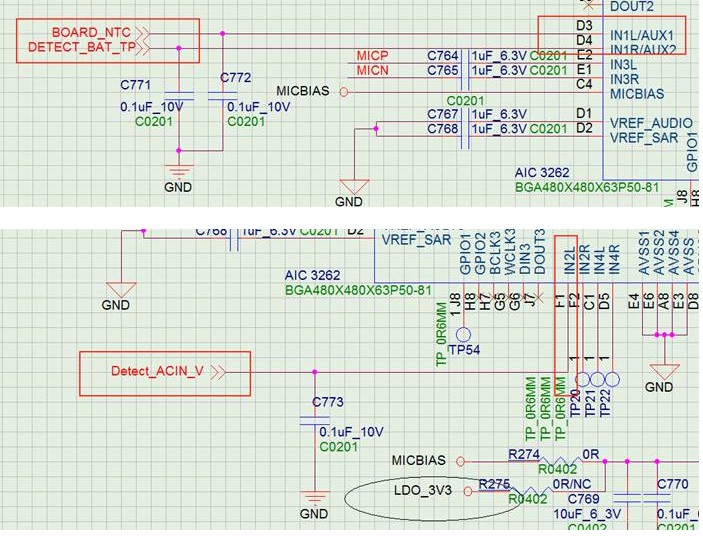Select the C764 designator text

pyautogui.click(x=443, y=56)
